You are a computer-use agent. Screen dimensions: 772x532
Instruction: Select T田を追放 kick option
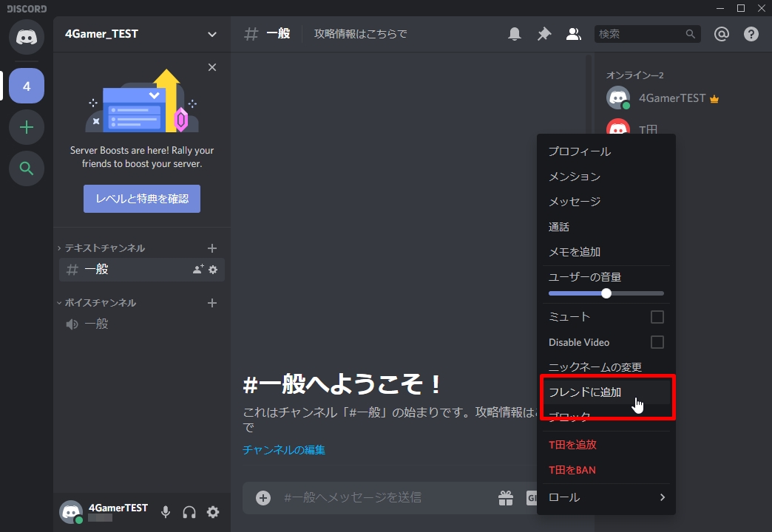tap(606, 445)
